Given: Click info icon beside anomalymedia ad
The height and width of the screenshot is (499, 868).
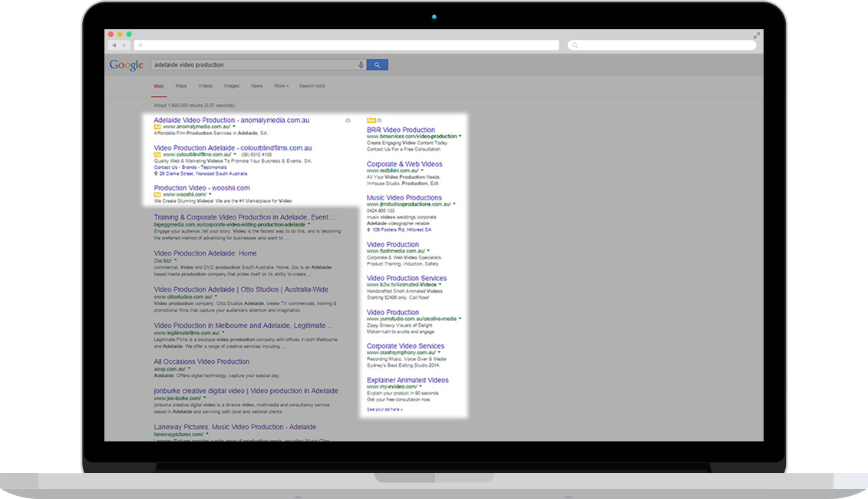Looking at the screenshot, I should coord(348,121).
